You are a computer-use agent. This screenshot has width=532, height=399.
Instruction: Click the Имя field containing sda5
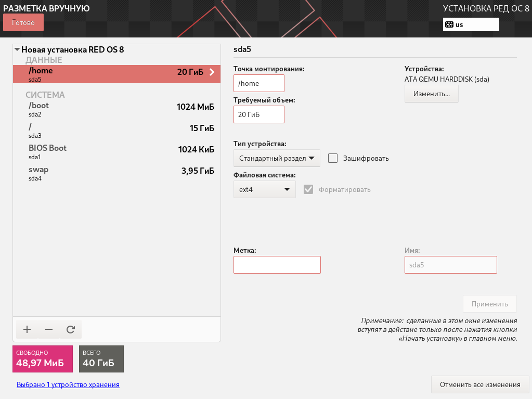point(451,265)
